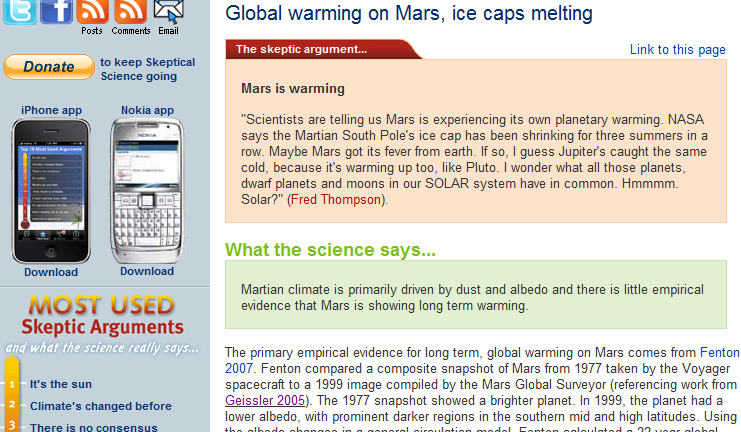Click the 'iPhone app' heading link
Screen dimensions: 741x432
click(x=51, y=110)
